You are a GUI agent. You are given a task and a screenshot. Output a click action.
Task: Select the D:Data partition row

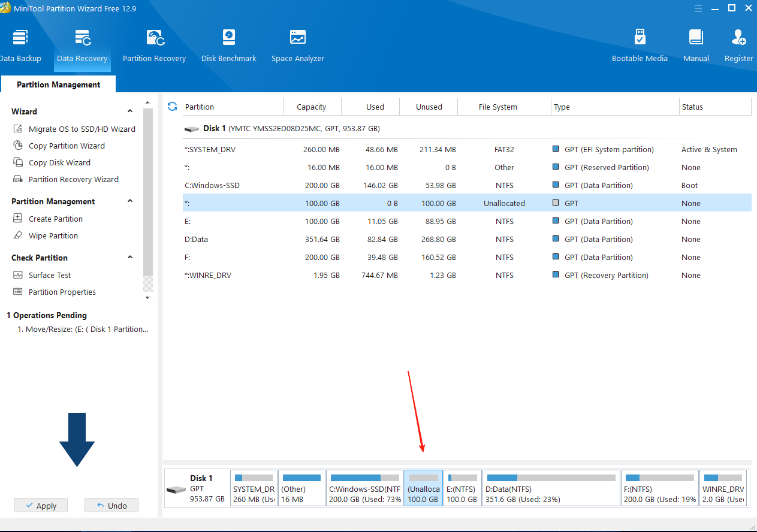(467, 239)
